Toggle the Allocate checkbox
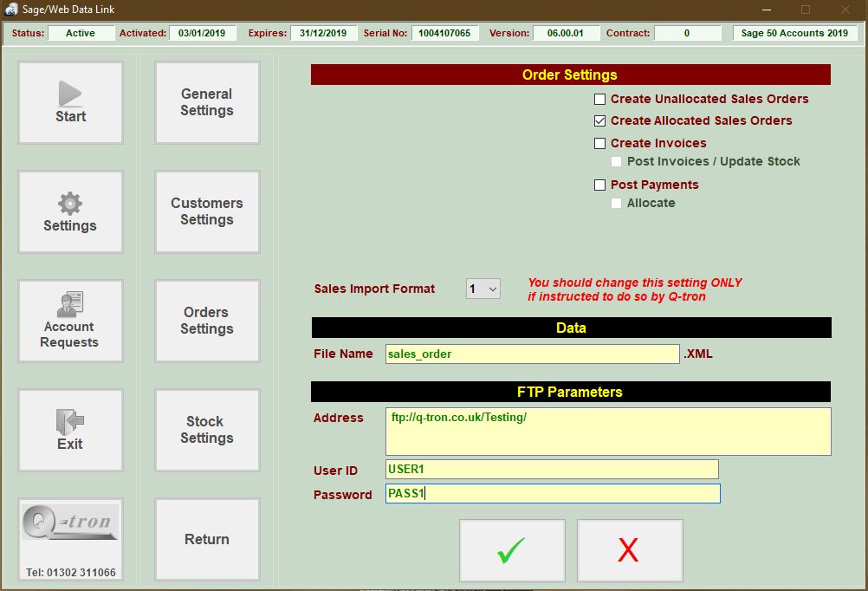Viewport: 868px width, 591px height. (616, 204)
